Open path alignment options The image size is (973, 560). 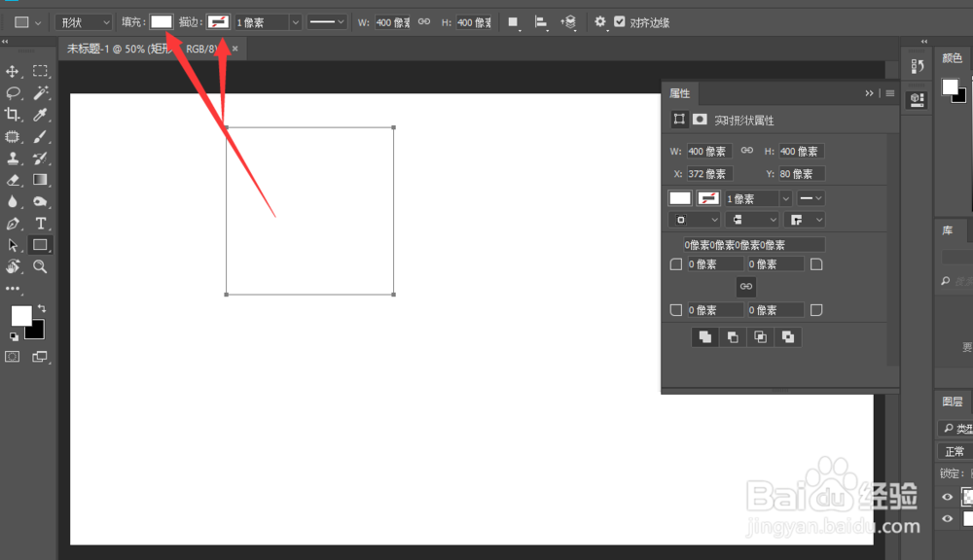(541, 22)
